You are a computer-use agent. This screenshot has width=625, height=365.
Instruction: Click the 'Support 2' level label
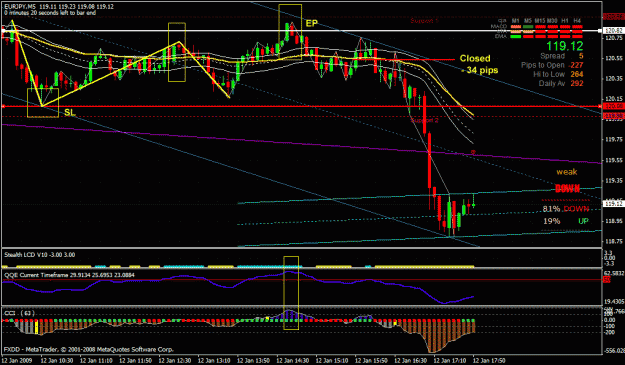point(424,120)
